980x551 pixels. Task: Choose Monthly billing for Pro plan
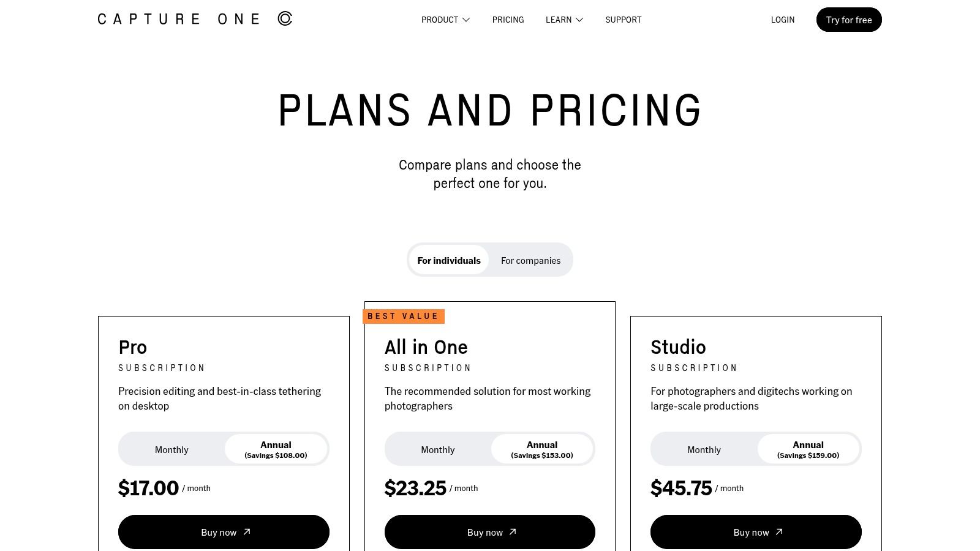click(x=171, y=449)
